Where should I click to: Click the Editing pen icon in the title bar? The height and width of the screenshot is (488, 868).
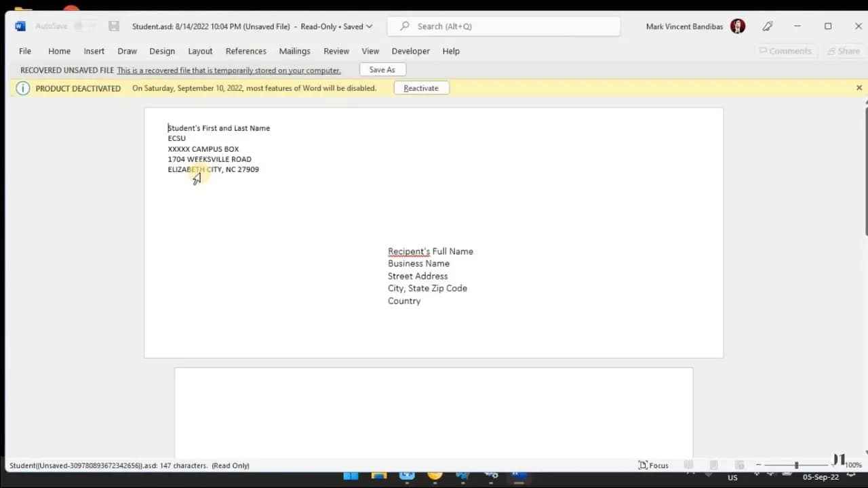point(768,26)
